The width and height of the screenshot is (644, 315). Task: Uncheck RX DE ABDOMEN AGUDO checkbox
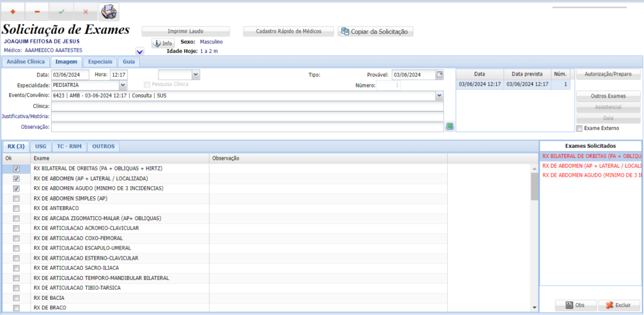tap(16, 189)
